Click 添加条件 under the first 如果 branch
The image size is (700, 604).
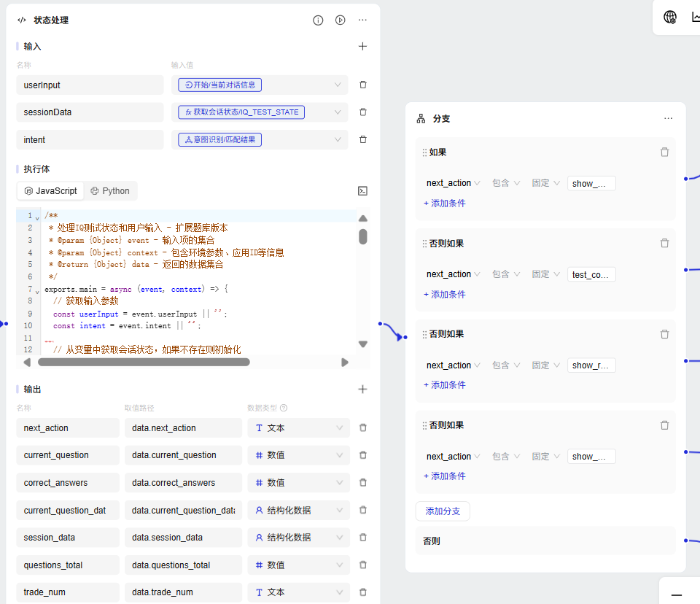point(445,204)
